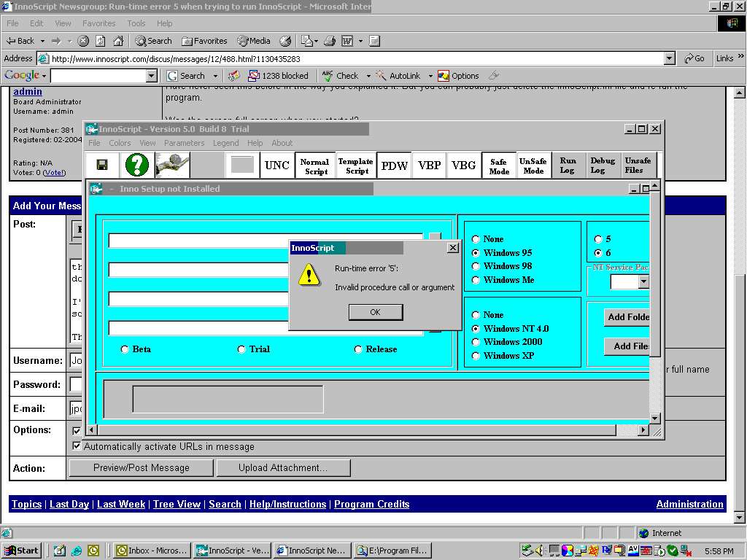Open the Check button dropdown arrow
This screenshot has width=747, height=560.
[x=368, y=76]
